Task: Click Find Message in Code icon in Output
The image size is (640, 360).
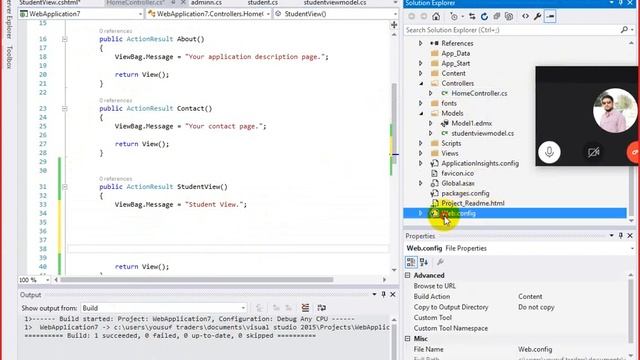Action: pos(259,308)
